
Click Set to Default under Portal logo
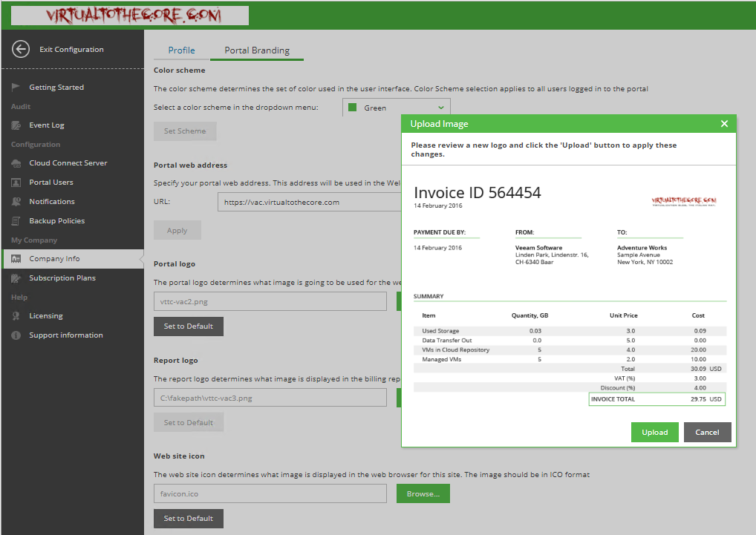[x=189, y=326]
